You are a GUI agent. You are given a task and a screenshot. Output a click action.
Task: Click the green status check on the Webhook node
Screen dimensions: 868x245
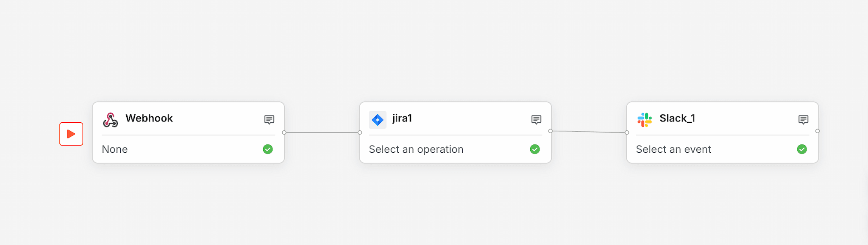point(268,149)
